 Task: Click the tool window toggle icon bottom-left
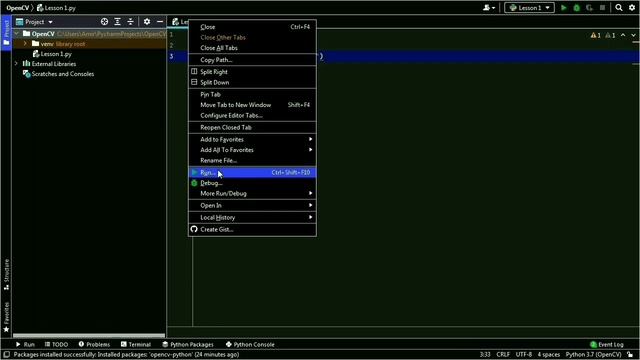(6, 354)
